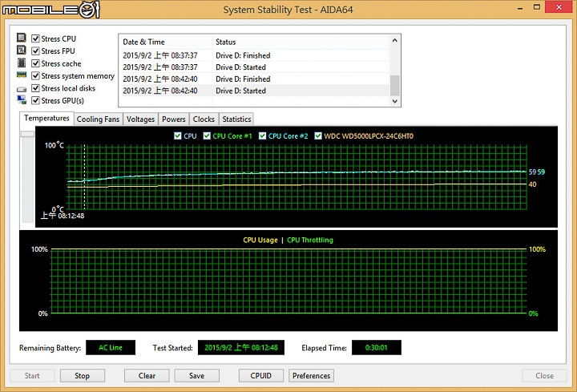Click the CPU Throttling graph label

(310, 240)
